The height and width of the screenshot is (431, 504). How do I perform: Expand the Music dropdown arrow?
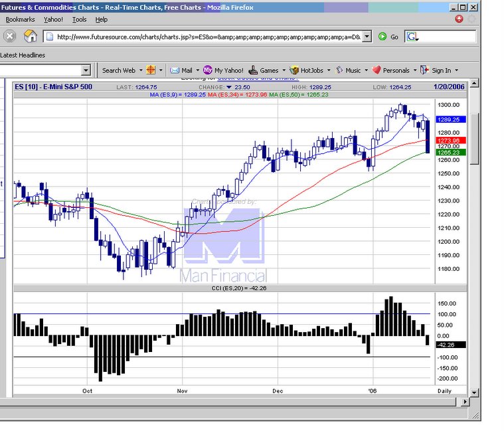[x=366, y=70]
